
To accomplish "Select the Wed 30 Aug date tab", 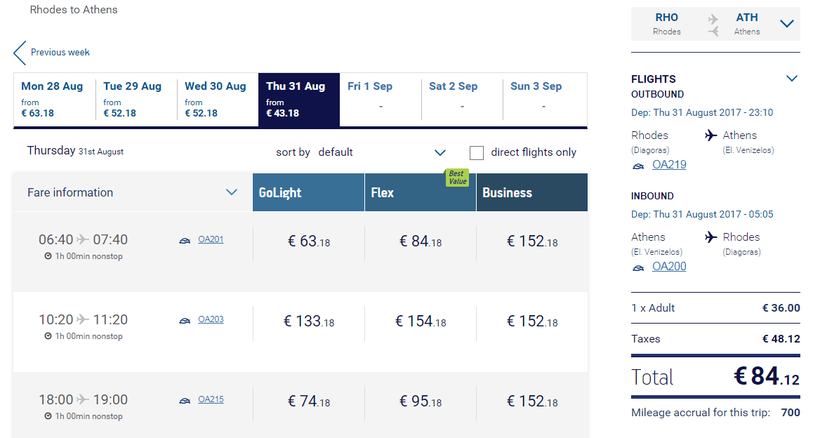I will coord(217,99).
